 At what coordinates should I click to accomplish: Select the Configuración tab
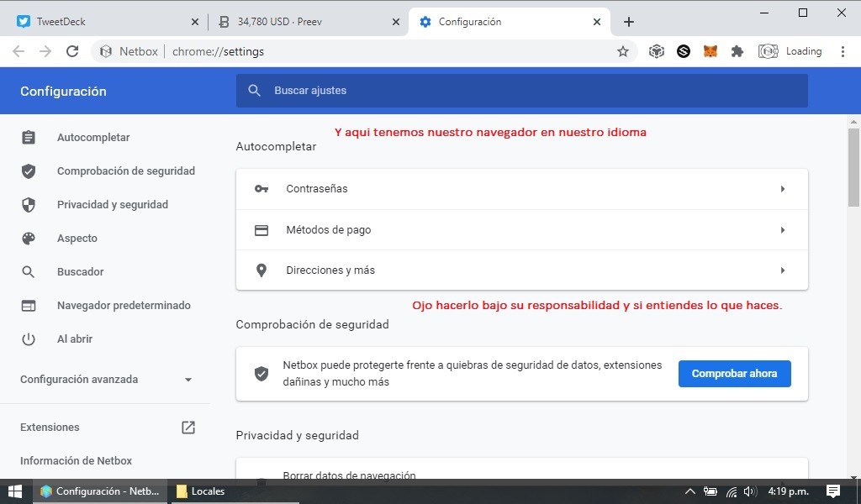tap(509, 22)
